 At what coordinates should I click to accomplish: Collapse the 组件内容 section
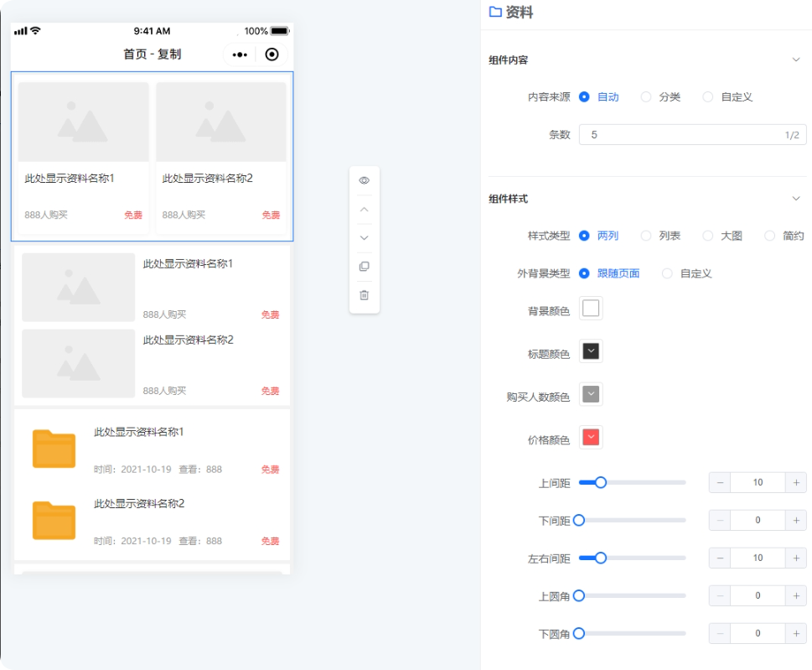point(796,60)
